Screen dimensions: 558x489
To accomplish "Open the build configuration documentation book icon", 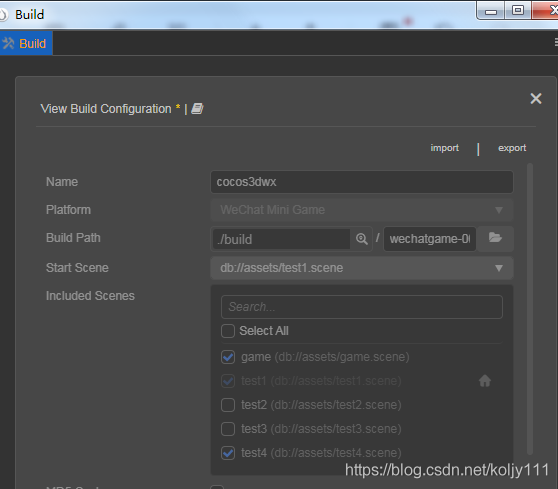I will click(x=198, y=109).
